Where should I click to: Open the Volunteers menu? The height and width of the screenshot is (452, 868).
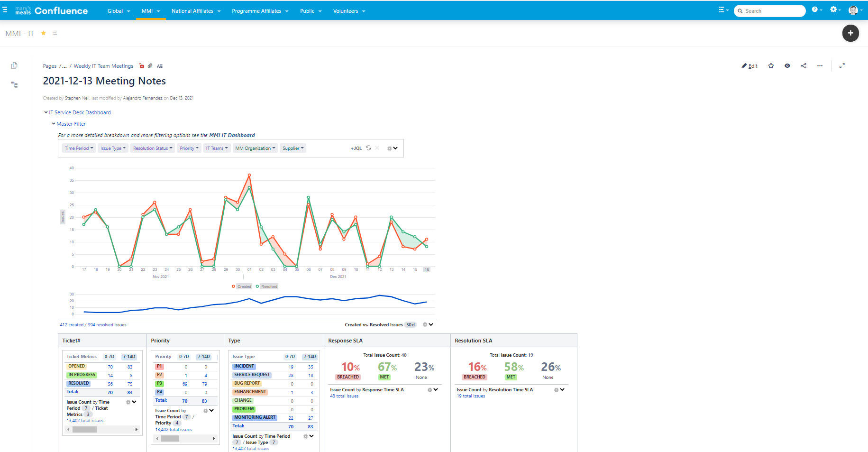tap(349, 11)
